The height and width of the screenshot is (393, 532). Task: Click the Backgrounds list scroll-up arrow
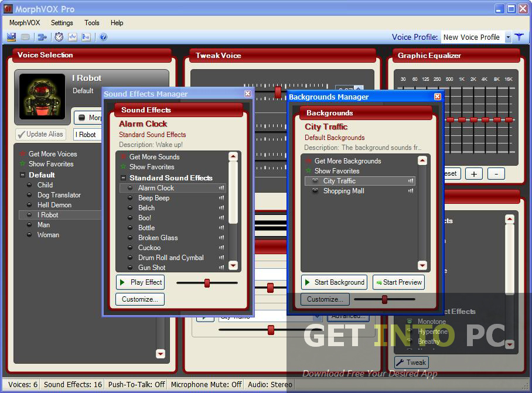click(x=422, y=160)
